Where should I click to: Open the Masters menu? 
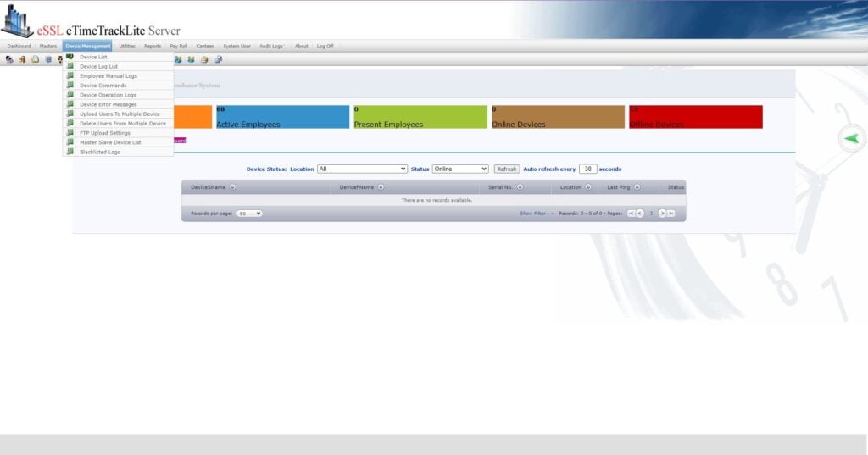point(48,46)
